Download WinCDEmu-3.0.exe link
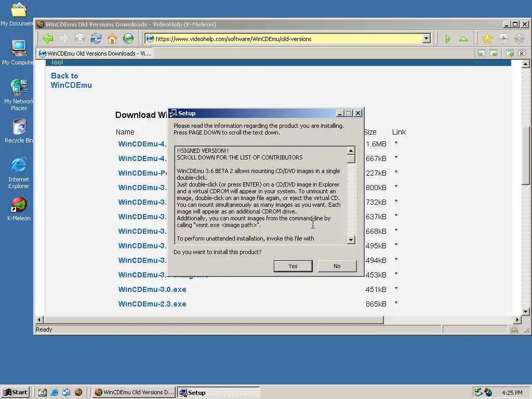 (x=152, y=289)
